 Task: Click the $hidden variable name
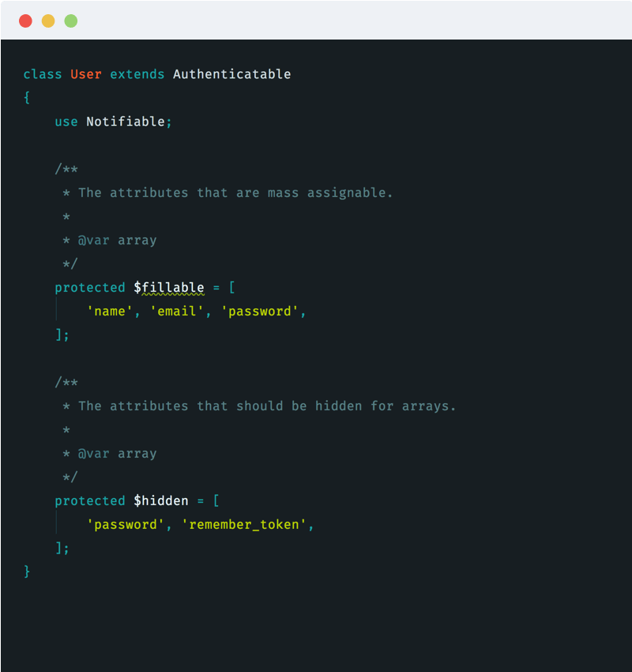point(161,500)
